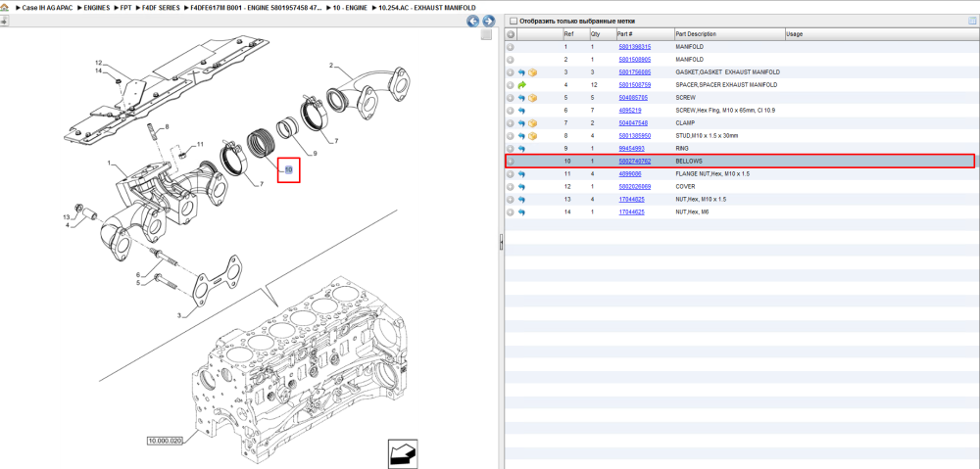Add the GASKET row using its plus icon
The width and height of the screenshot is (980, 469).
point(511,72)
